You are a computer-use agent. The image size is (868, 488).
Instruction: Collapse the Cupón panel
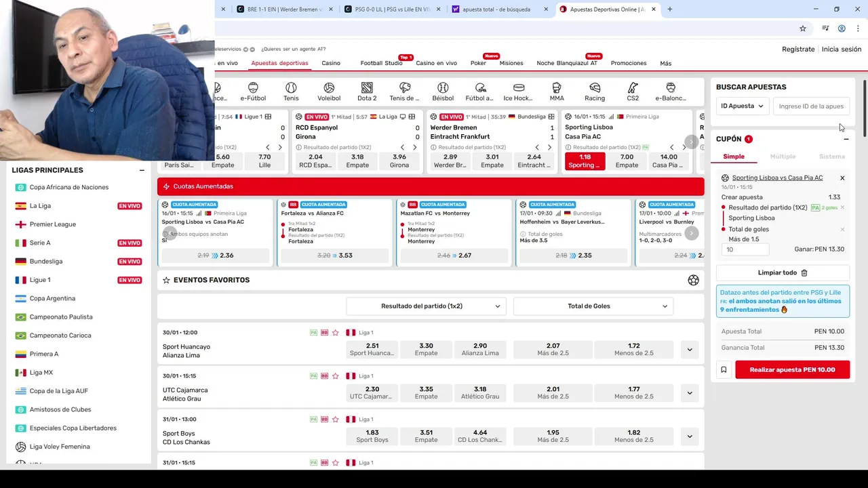click(x=846, y=139)
